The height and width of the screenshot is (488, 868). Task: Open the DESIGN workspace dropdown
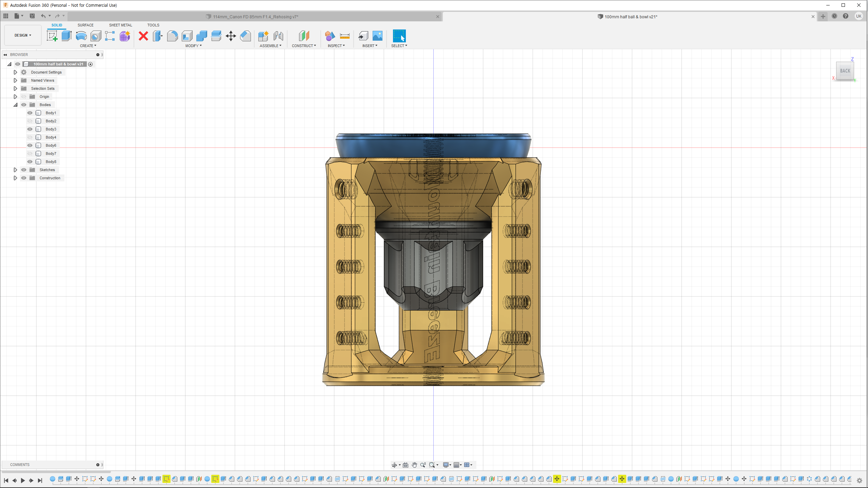[x=23, y=35]
